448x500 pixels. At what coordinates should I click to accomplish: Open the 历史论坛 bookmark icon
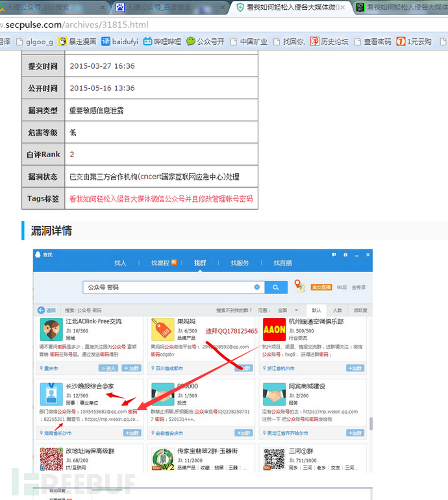pyautogui.click(x=315, y=42)
